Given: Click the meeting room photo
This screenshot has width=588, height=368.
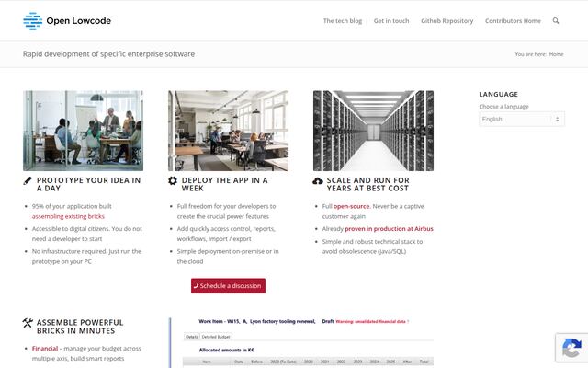Looking at the screenshot, I should tap(83, 131).
